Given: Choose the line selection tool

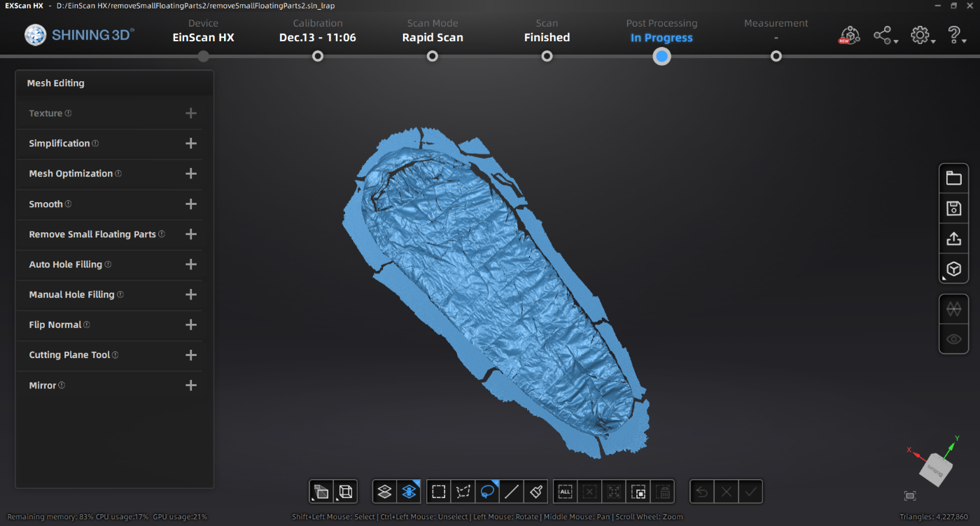Looking at the screenshot, I should (512, 492).
